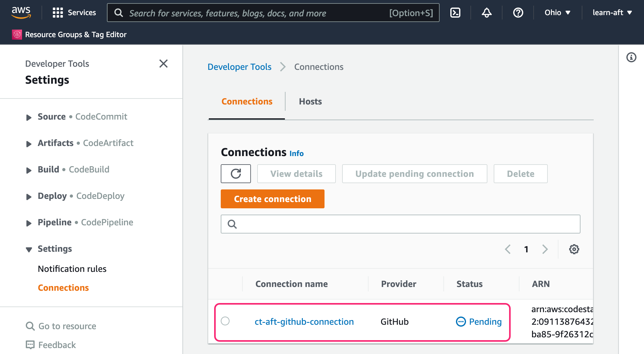Switch to the Hosts tab

point(310,101)
